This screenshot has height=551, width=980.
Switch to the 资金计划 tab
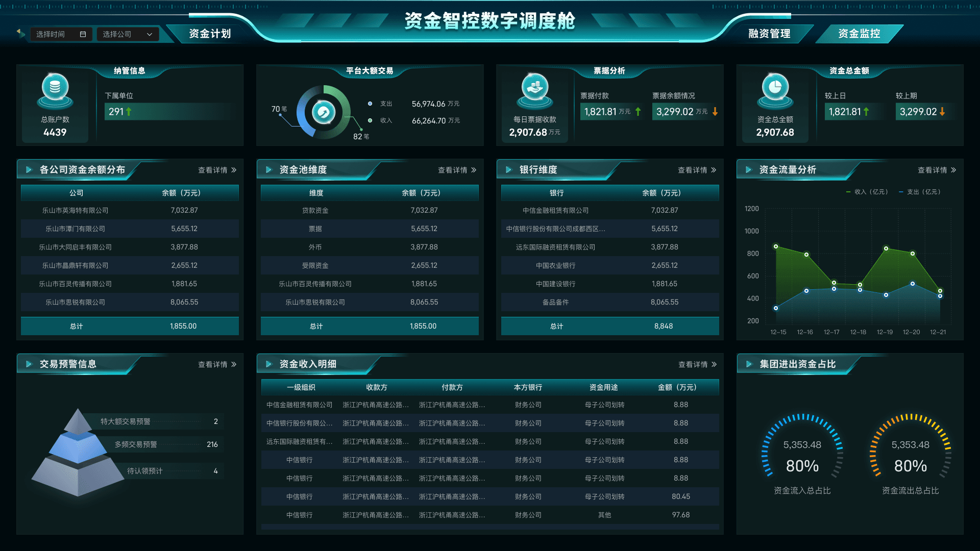(210, 34)
